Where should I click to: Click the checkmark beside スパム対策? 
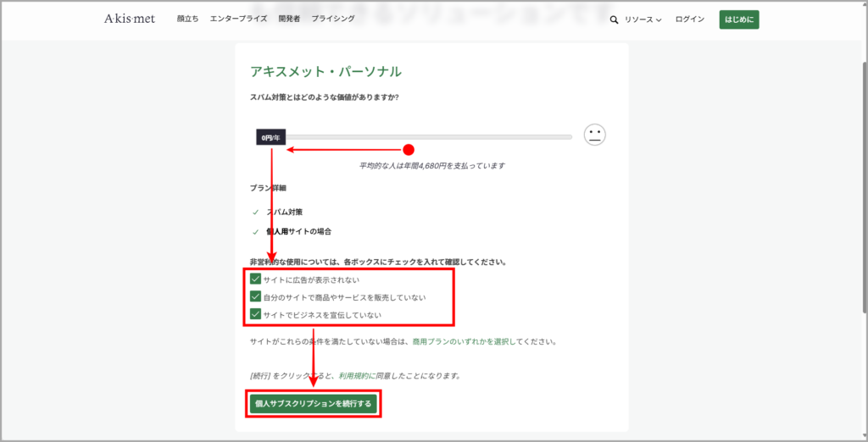[255, 212]
